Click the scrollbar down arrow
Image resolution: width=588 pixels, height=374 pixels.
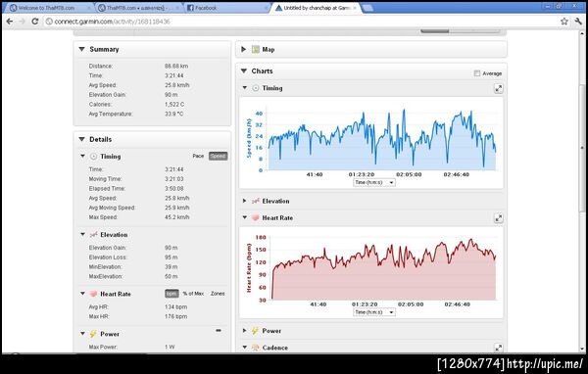point(582,349)
